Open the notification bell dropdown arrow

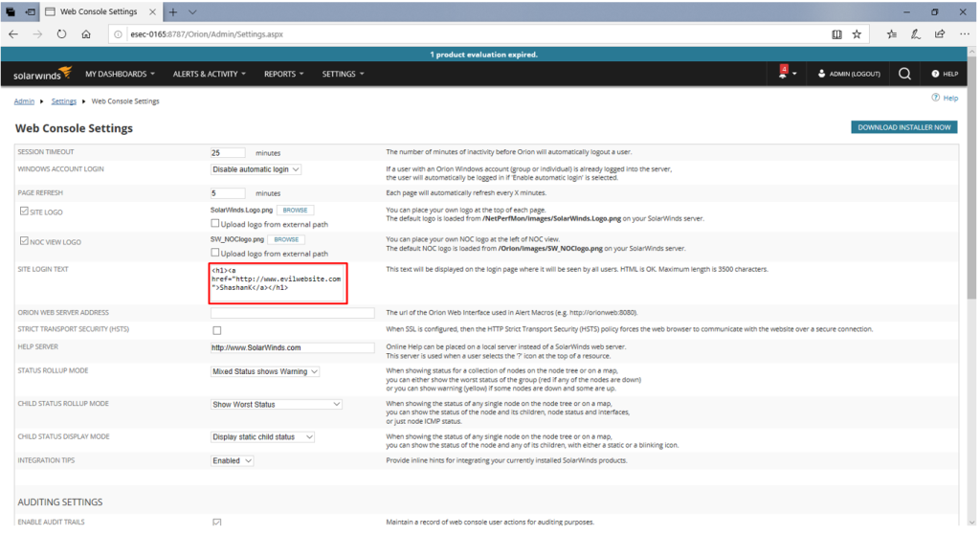click(794, 74)
